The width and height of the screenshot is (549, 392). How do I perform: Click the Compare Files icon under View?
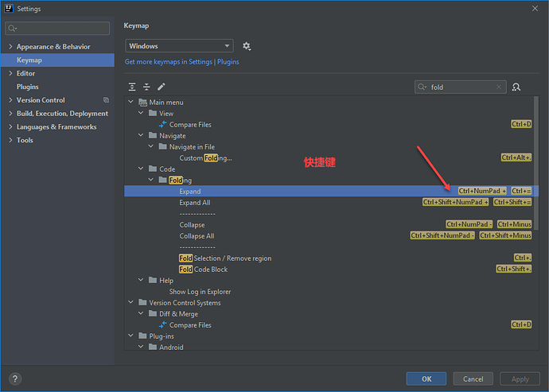[x=163, y=125]
